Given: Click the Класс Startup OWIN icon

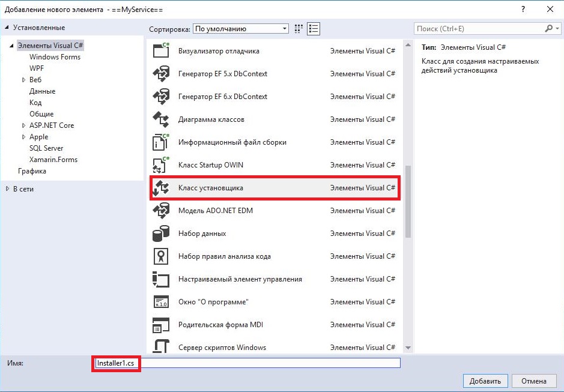Looking at the screenshot, I should click(x=161, y=164).
